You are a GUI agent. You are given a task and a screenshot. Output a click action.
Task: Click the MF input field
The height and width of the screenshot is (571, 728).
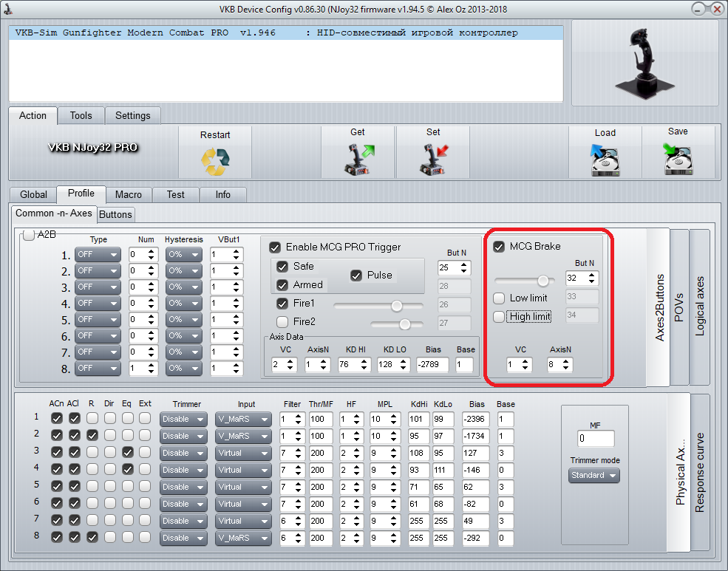[x=596, y=438]
